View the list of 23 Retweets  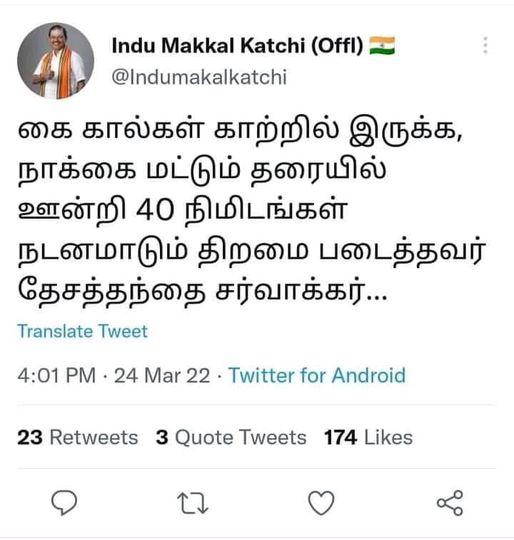coord(77,437)
